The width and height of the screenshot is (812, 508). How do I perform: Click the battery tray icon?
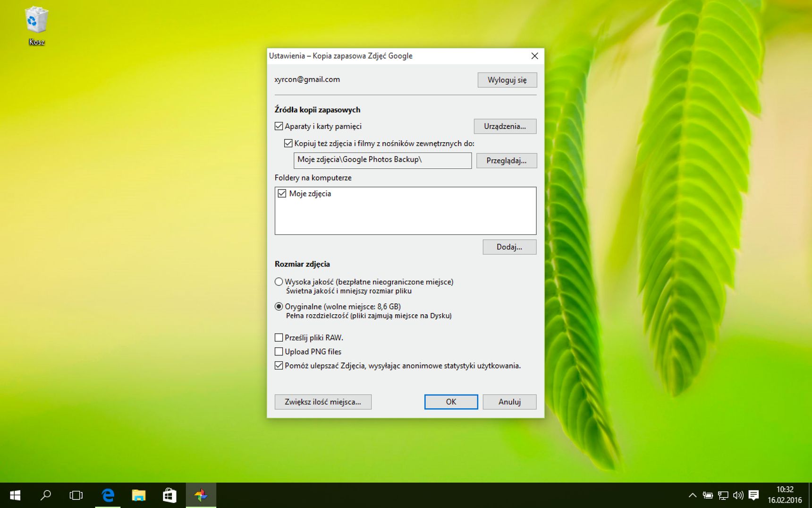[x=708, y=495]
